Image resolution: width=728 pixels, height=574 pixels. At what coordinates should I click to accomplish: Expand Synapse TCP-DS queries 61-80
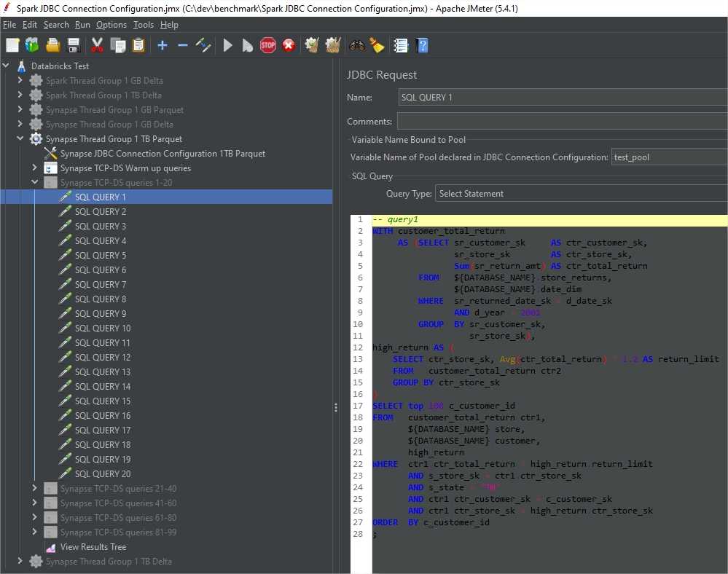point(35,517)
